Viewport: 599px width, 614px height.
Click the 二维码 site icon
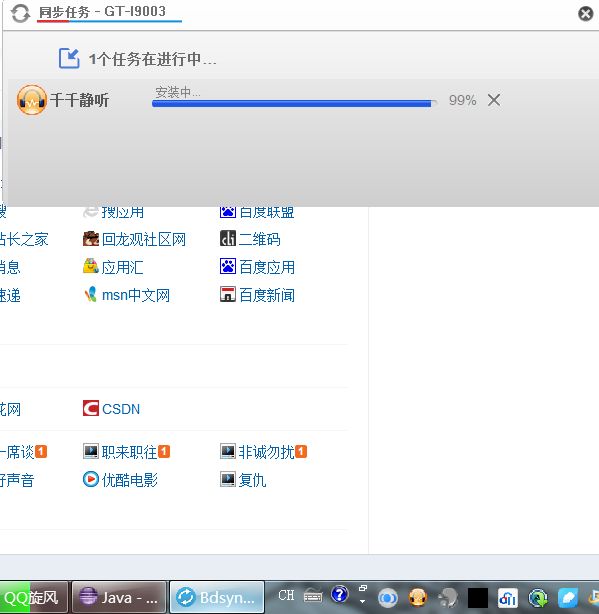228,238
